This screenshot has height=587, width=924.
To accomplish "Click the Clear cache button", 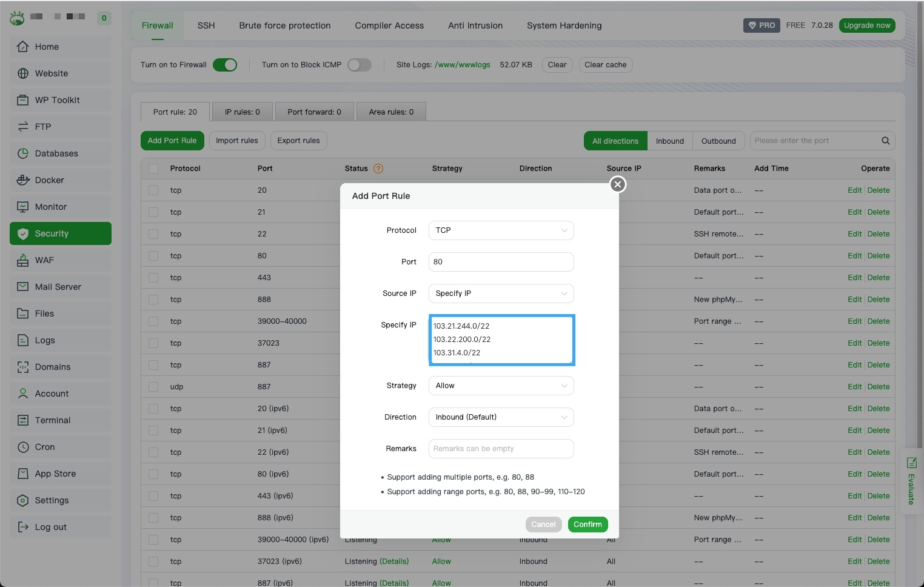I will click(x=605, y=65).
